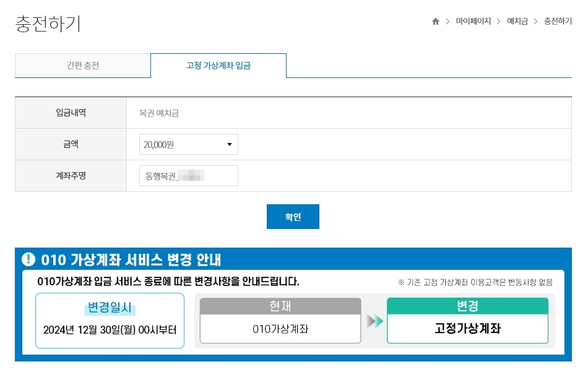Select the 고정 가상계좌 입금 tab
588x385 pixels.
[218, 65]
